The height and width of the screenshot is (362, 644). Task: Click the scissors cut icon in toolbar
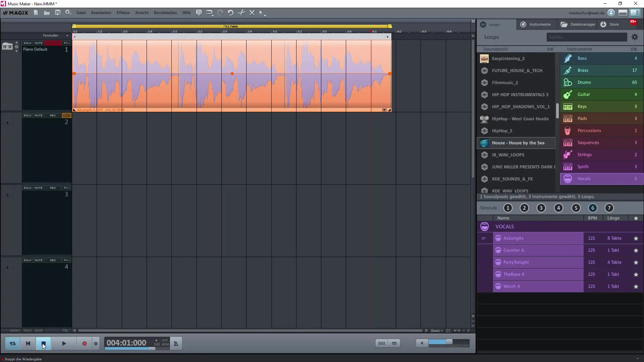tap(241, 13)
